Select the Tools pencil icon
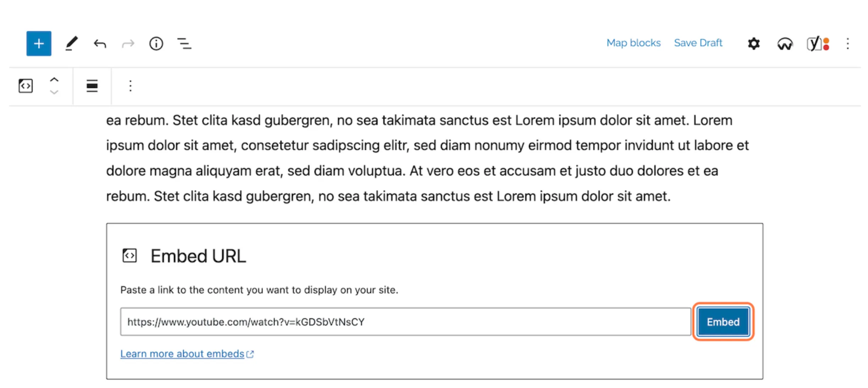The width and height of the screenshot is (868, 388). click(71, 43)
